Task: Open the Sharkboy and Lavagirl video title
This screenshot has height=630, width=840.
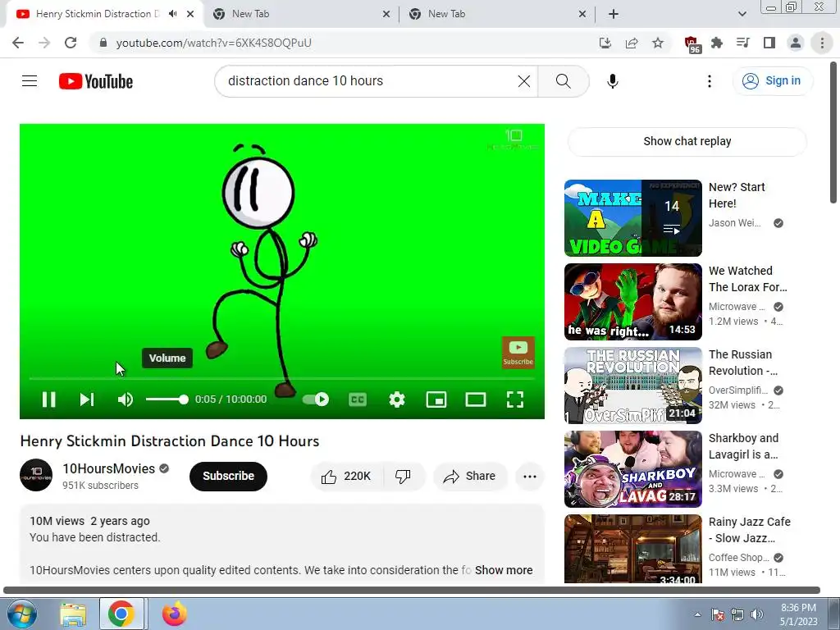Action: click(x=743, y=445)
